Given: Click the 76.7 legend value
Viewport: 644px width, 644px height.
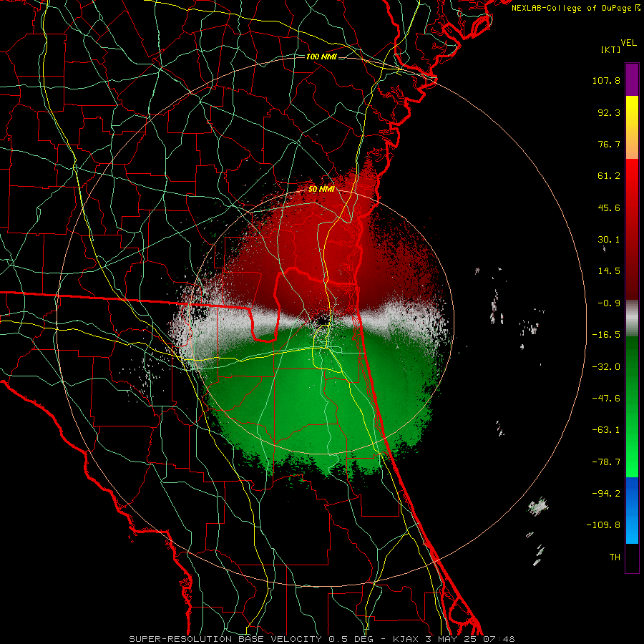Looking at the screenshot, I should pyautogui.click(x=609, y=144).
